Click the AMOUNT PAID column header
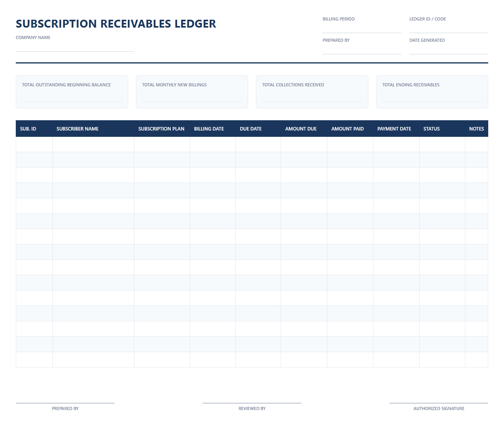Viewport: 504px width, 427px height. pos(350,129)
